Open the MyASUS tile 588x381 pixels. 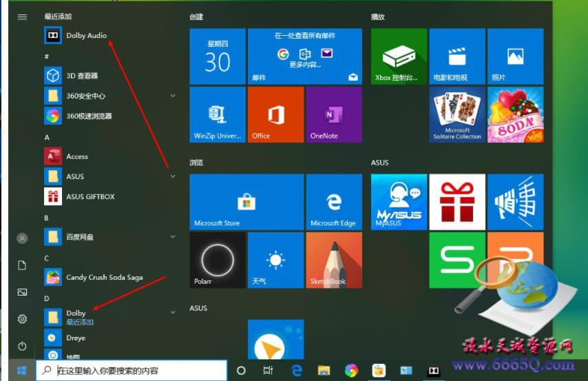[x=399, y=202]
